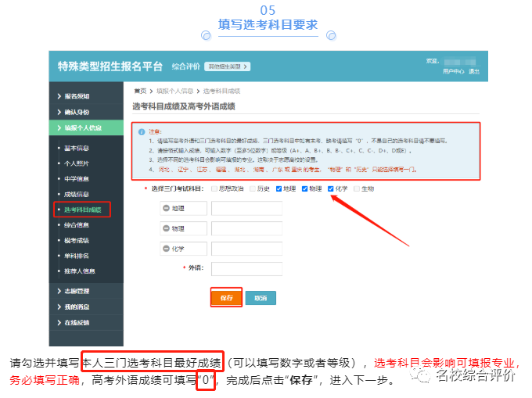532x398 pixels.
Task: Uncheck the 地理 subject checkbox
Action: click(278, 188)
